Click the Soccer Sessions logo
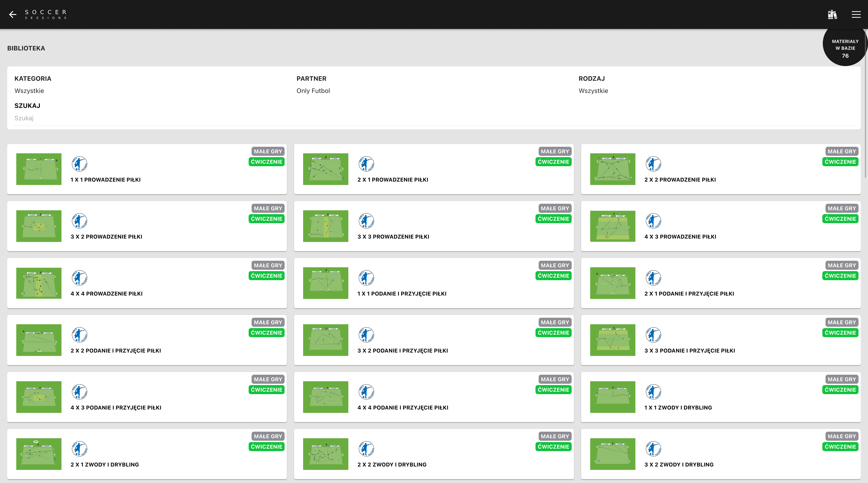 coord(45,14)
